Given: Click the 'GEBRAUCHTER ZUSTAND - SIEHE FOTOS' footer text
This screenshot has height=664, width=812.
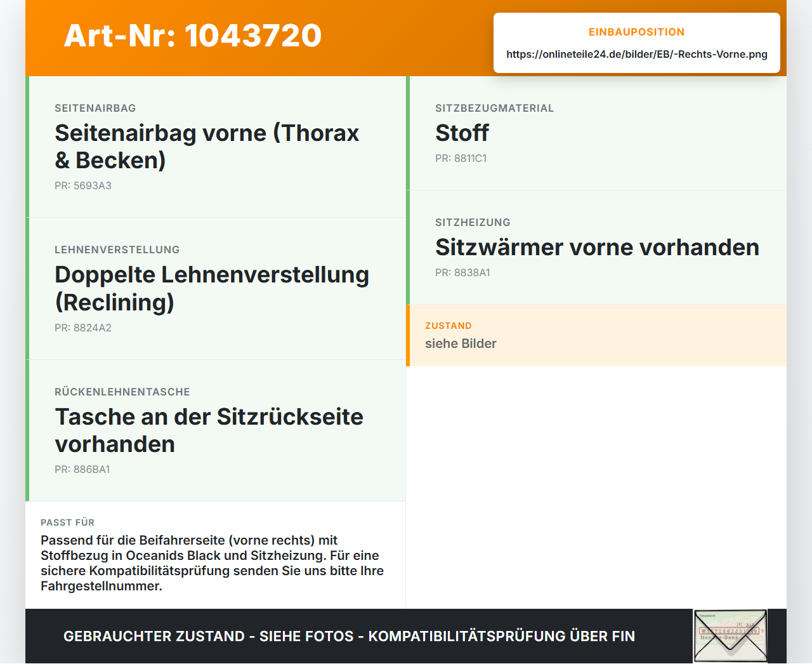Looking at the screenshot, I should click(x=350, y=636).
